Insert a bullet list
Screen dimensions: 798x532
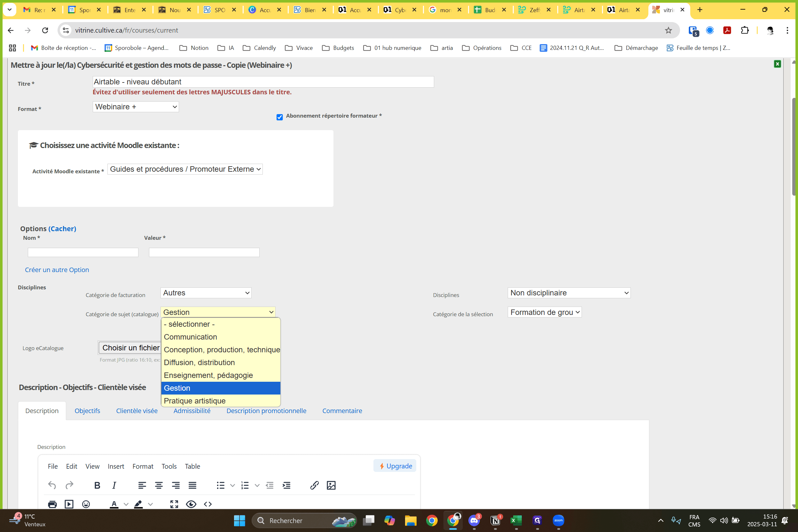click(221, 485)
